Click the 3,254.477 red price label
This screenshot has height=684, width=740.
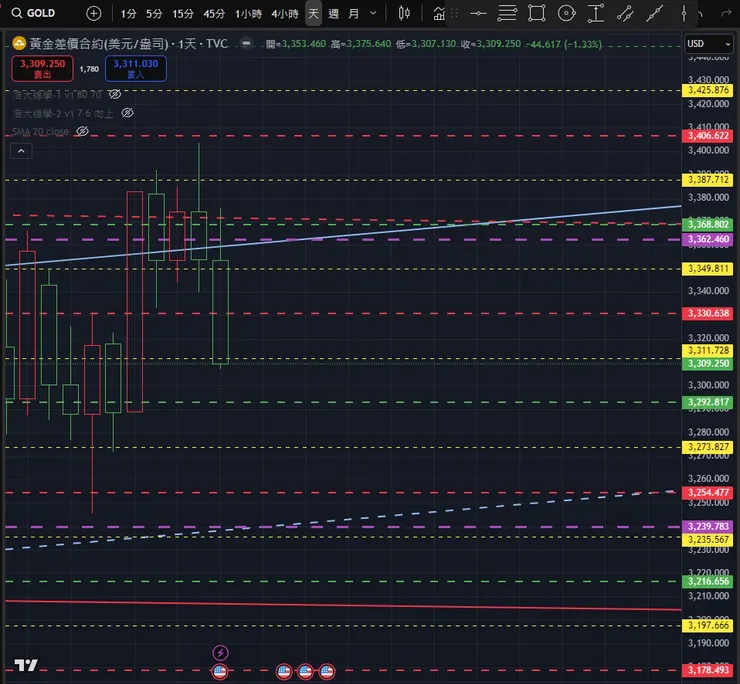click(708, 492)
